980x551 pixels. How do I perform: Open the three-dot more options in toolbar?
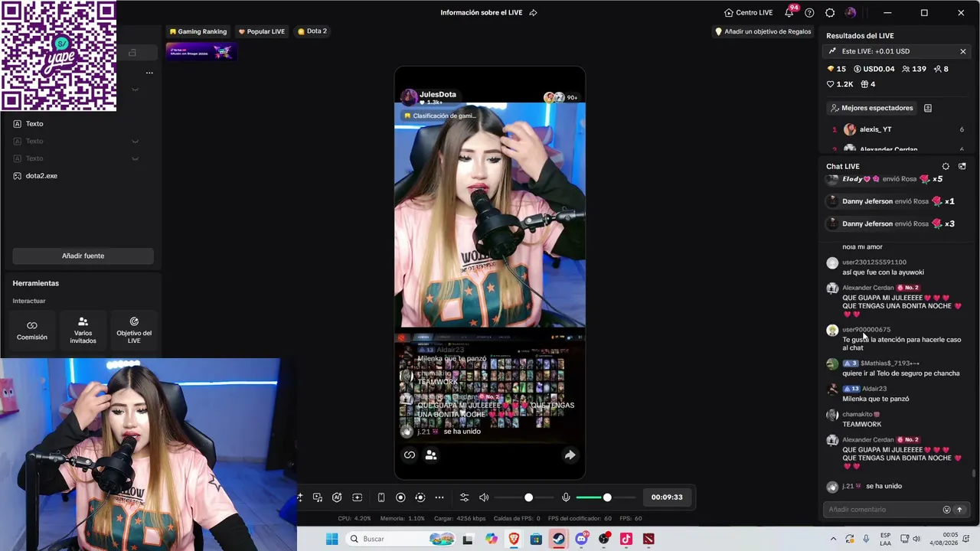(x=439, y=497)
